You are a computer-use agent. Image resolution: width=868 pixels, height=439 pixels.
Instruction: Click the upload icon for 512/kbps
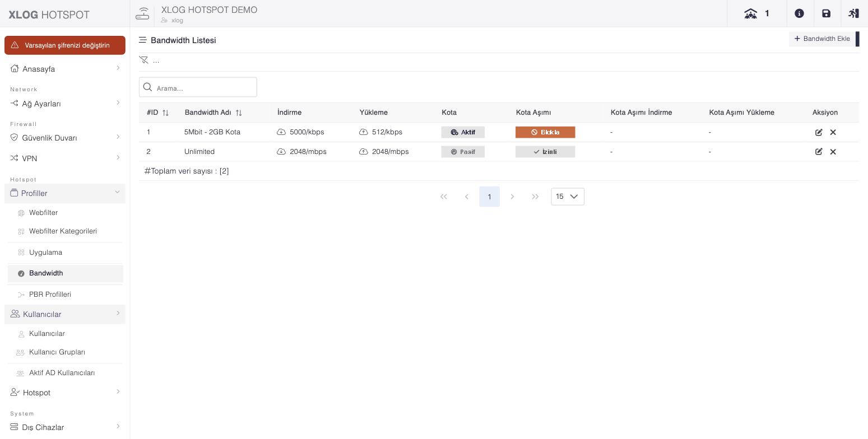(364, 132)
